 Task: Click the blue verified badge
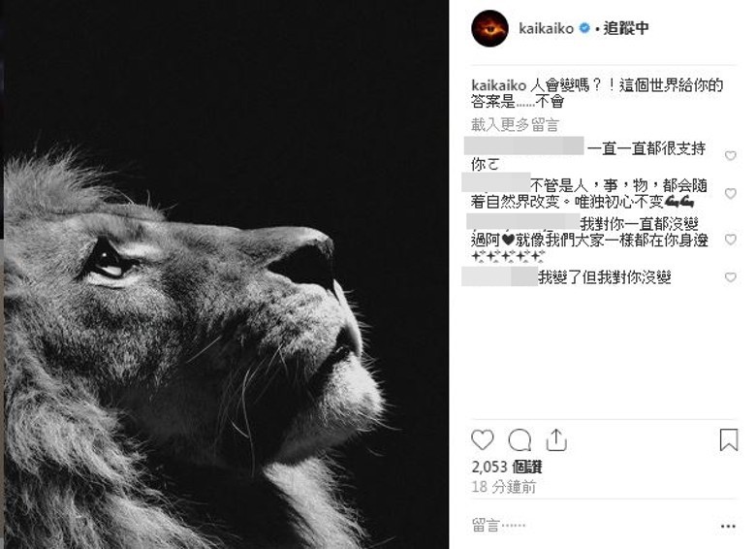click(583, 28)
